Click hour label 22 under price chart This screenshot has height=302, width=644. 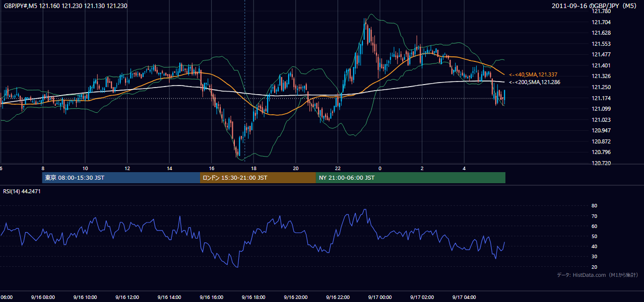coord(338,169)
